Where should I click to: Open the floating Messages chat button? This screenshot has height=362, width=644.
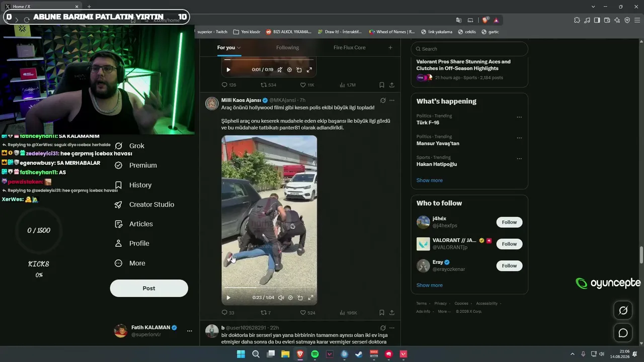623,333
